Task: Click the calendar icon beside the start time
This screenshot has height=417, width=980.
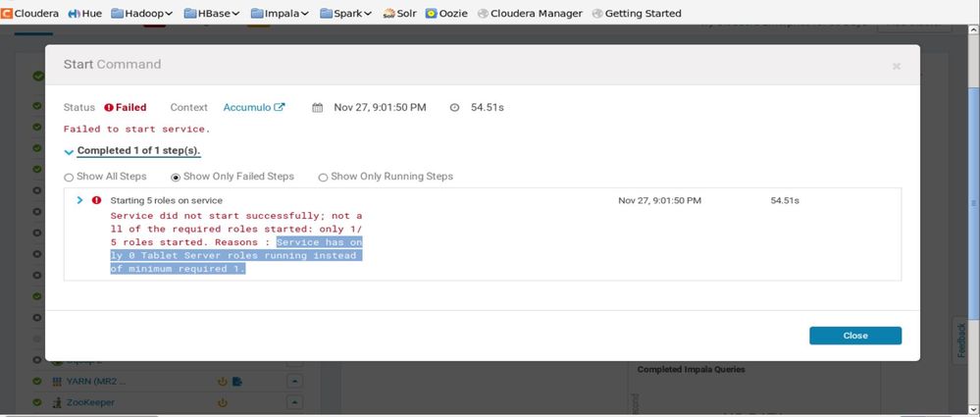Action: 318,108
